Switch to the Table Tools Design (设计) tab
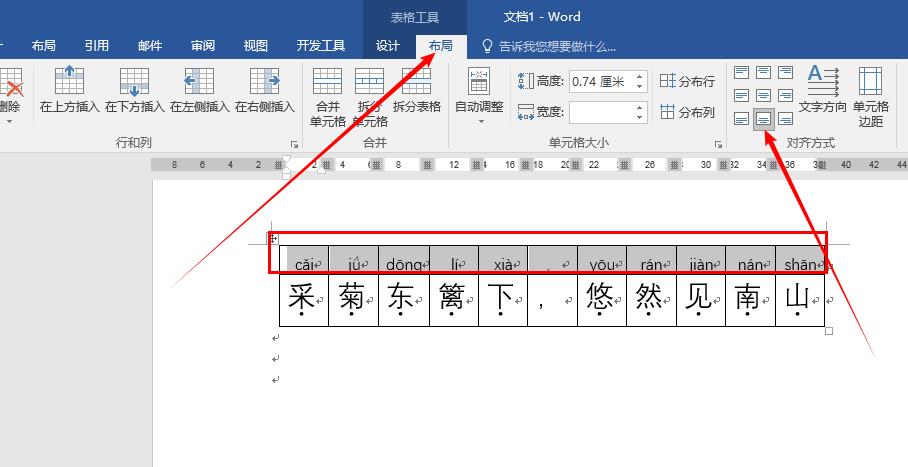The width and height of the screenshot is (908, 467). point(387,46)
